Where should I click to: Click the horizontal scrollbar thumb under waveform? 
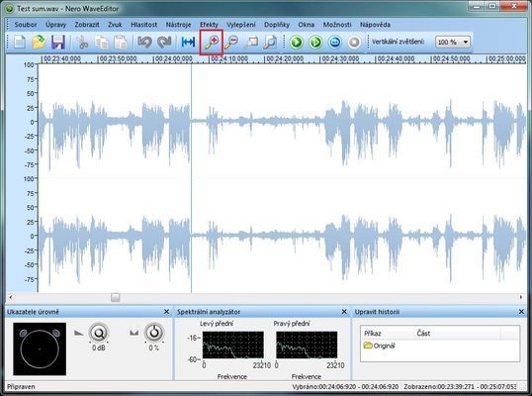point(116,298)
